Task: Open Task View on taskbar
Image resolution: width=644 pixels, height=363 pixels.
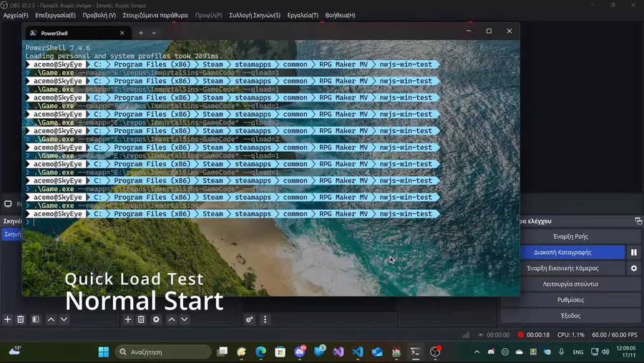Action: click(223, 352)
